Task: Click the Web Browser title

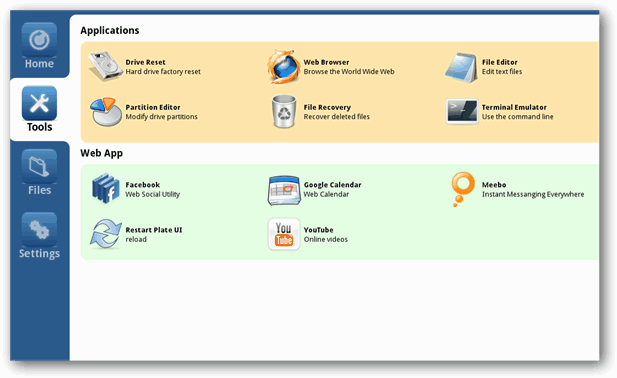Action: [326, 62]
